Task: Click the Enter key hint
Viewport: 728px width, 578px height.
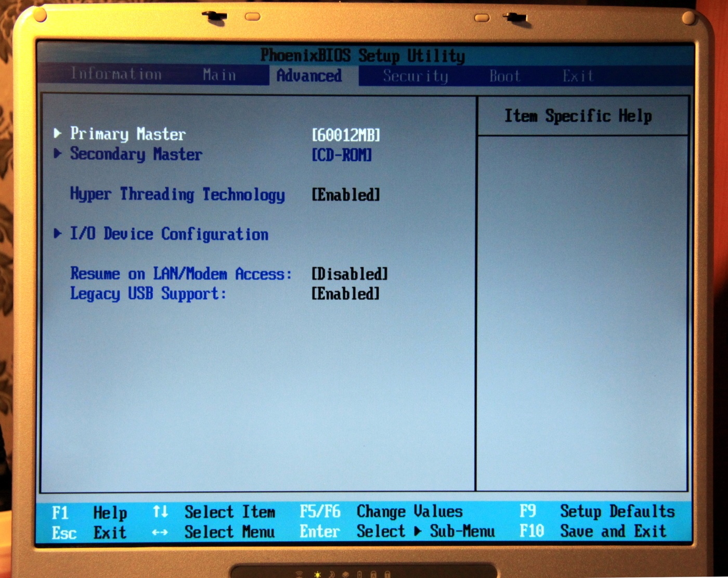Action: pos(320,532)
